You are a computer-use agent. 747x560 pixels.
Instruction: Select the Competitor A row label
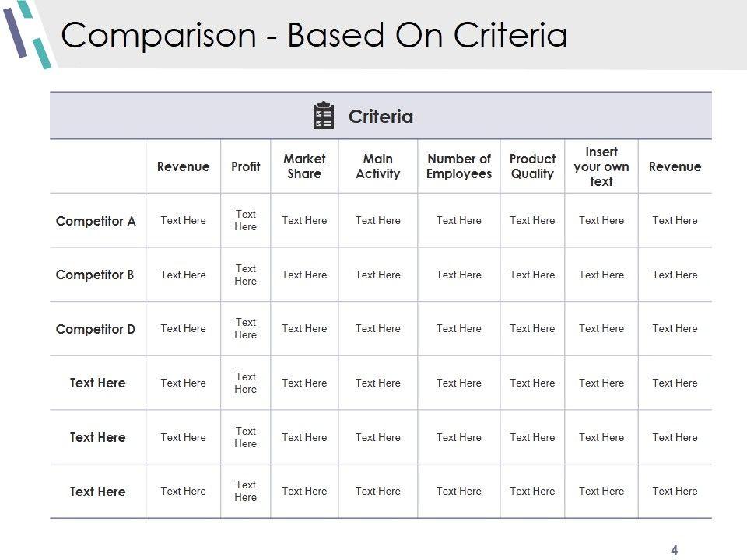pyautogui.click(x=96, y=221)
